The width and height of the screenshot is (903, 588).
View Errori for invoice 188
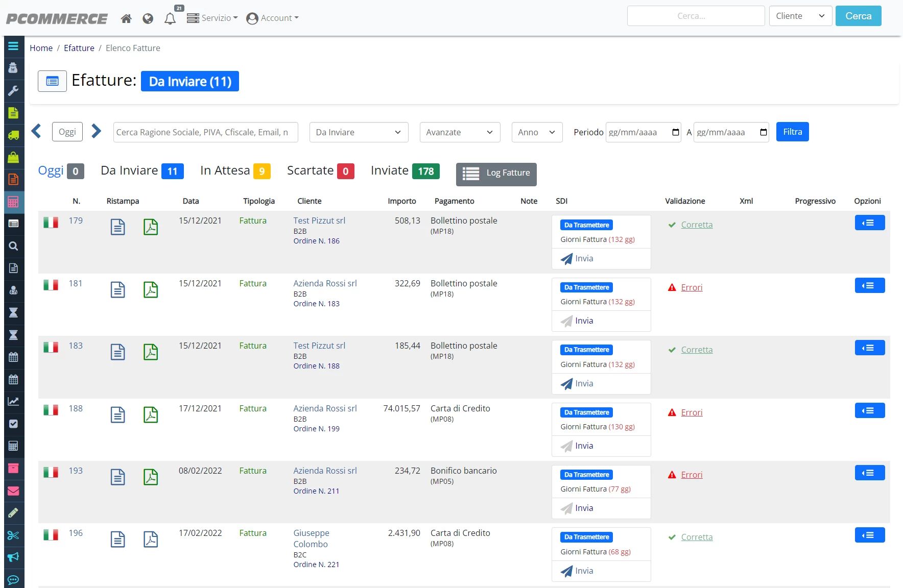[692, 412]
